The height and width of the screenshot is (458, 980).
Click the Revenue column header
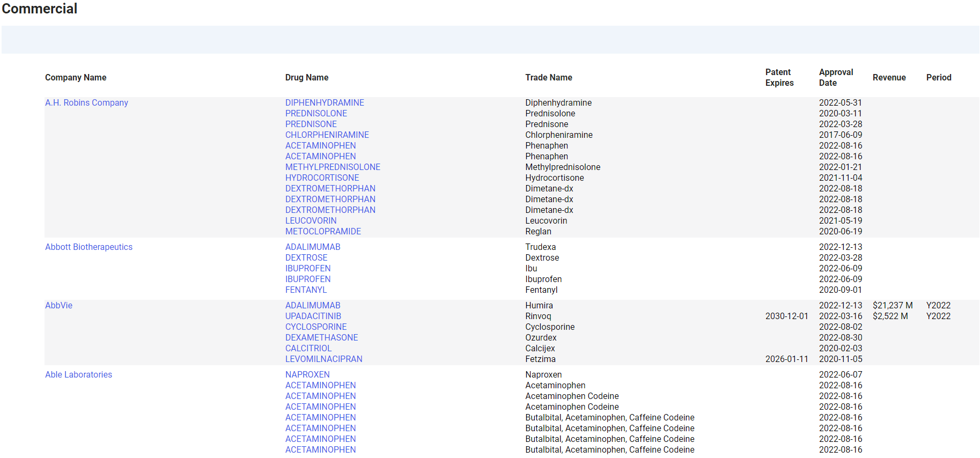(x=889, y=77)
